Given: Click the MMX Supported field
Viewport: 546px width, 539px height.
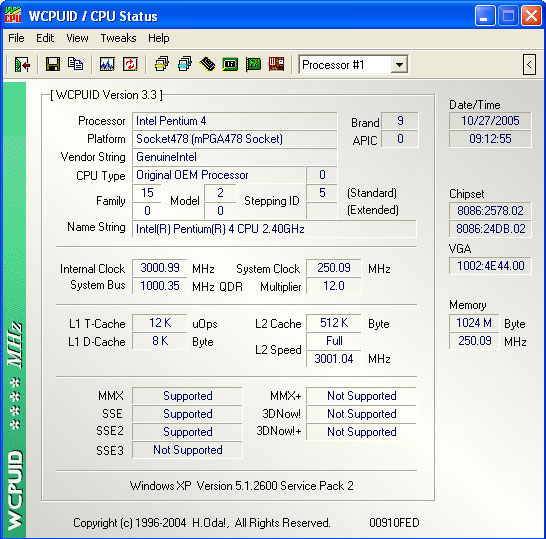Looking at the screenshot, I should (x=187, y=396).
